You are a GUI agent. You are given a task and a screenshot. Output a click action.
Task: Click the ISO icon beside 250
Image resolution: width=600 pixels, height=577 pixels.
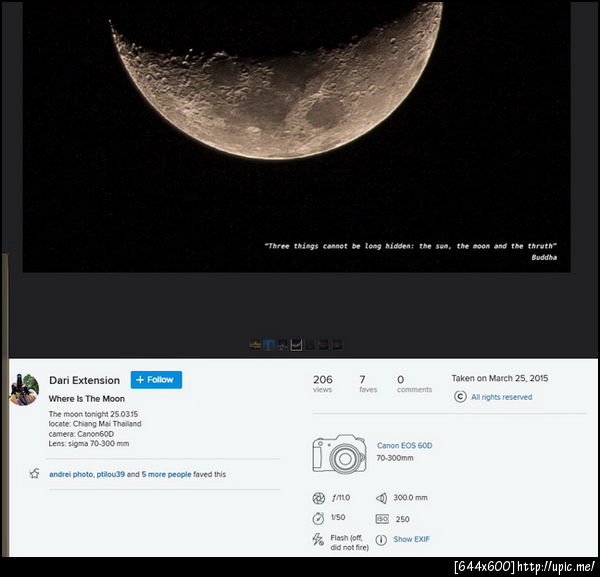click(382, 519)
